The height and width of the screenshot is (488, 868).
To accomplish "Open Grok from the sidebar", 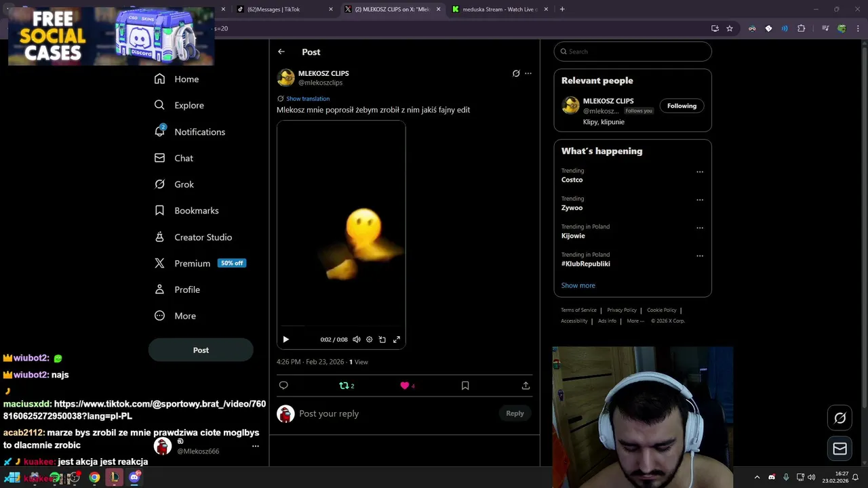I will point(174,184).
